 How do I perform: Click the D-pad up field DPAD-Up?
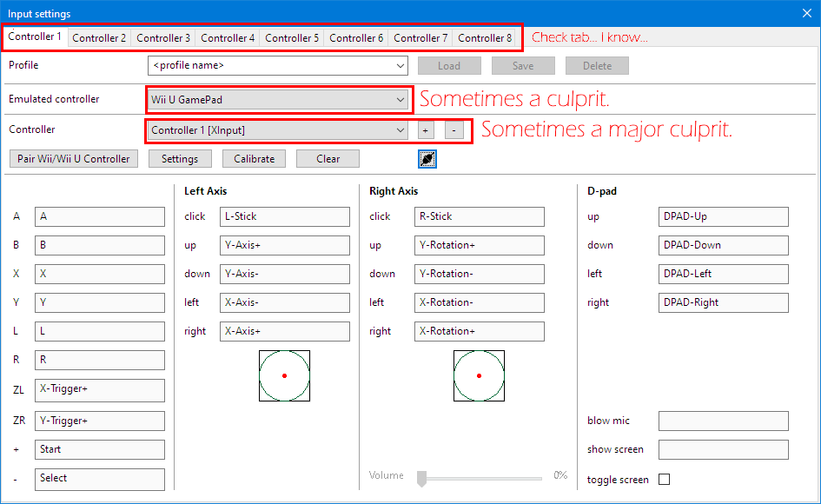(723, 216)
